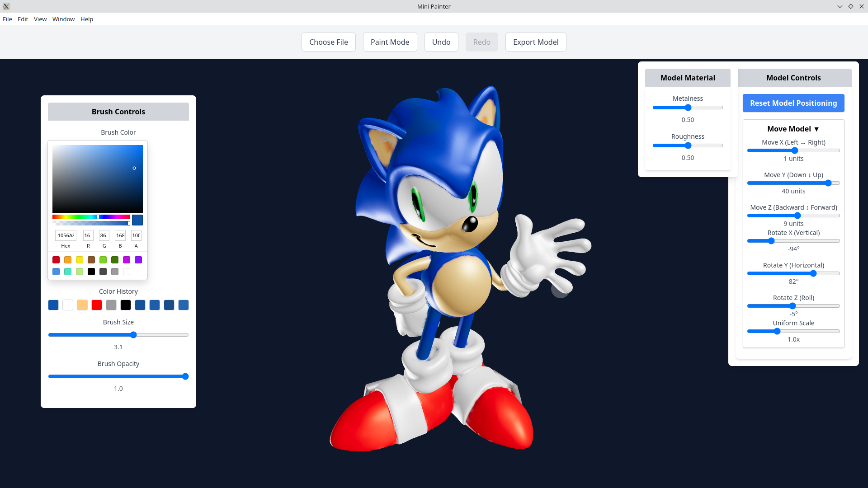
Task: Click the Model Controls panel header
Action: tap(793, 78)
